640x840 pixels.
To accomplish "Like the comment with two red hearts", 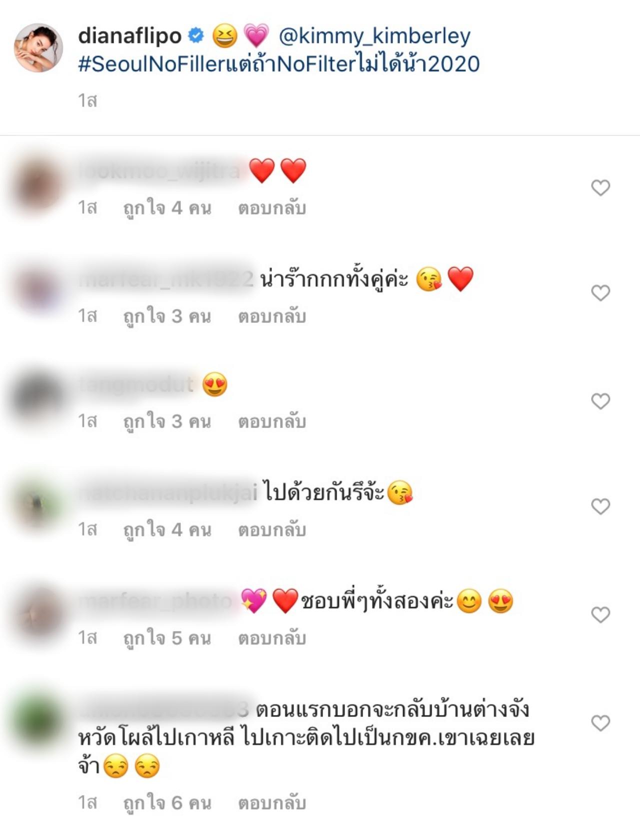I will pyautogui.click(x=600, y=188).
